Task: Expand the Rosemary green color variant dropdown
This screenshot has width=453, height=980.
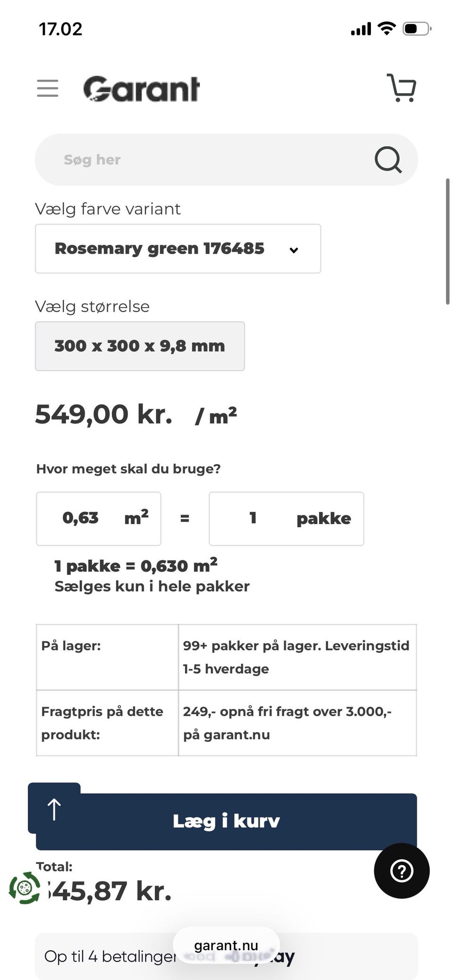Action: [178, 249]
